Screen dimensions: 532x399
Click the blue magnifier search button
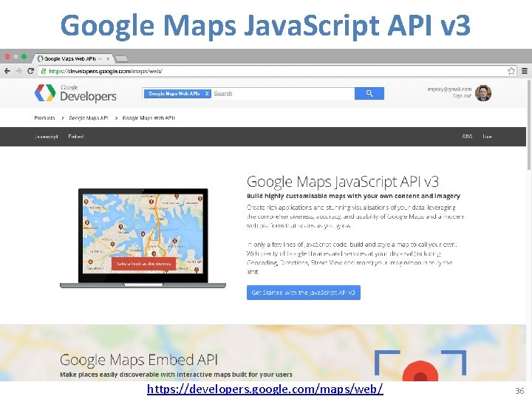click(369, 93)
